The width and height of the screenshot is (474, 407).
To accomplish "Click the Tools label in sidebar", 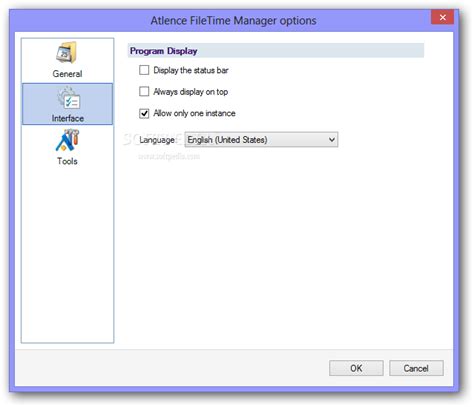I will pos(67,161).
